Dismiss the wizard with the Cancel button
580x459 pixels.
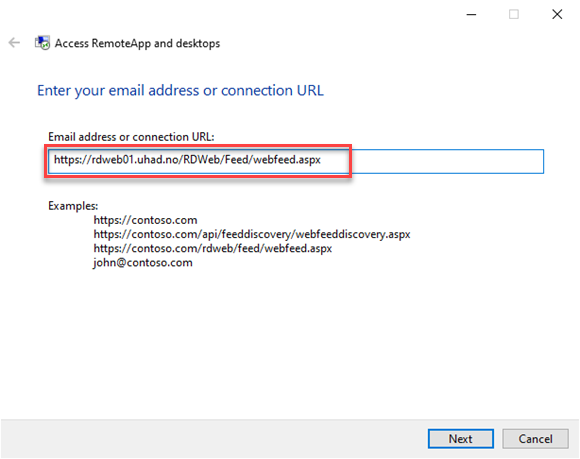click(x=535, y=439)
